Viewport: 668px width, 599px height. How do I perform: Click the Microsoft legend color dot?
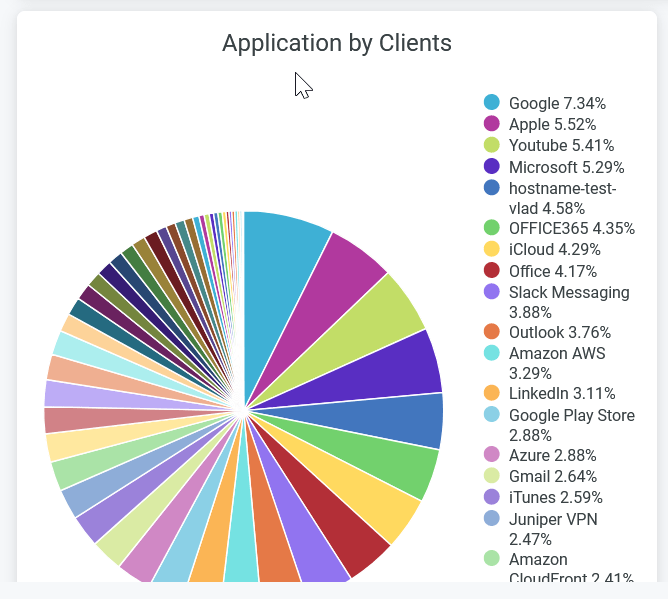click(492, 166)
